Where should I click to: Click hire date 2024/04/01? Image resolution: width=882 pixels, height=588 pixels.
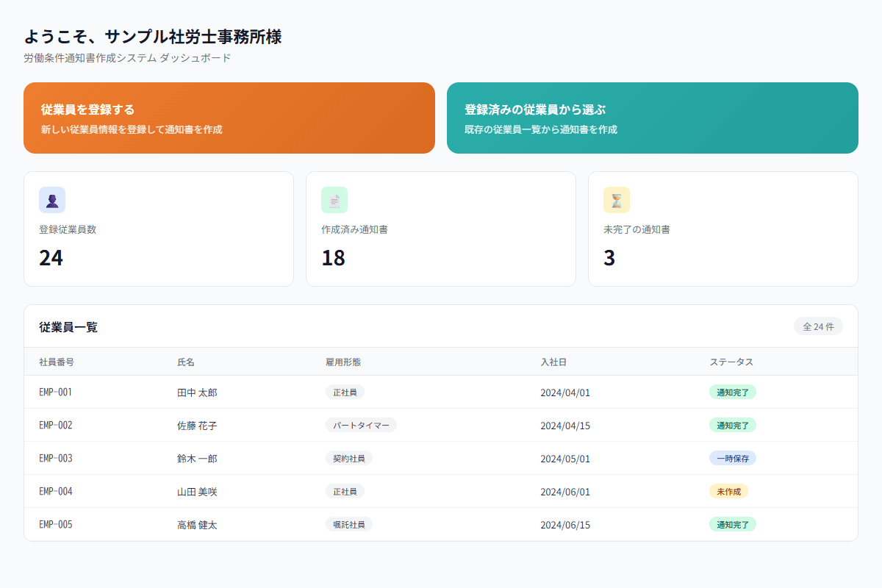(565, 392)
